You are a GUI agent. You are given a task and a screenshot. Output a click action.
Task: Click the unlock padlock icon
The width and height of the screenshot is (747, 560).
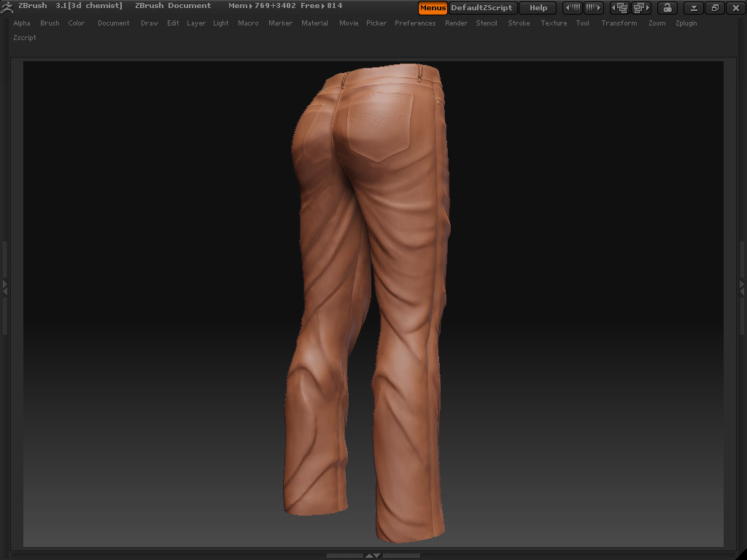pyautogui.click(x=667, y=7)
